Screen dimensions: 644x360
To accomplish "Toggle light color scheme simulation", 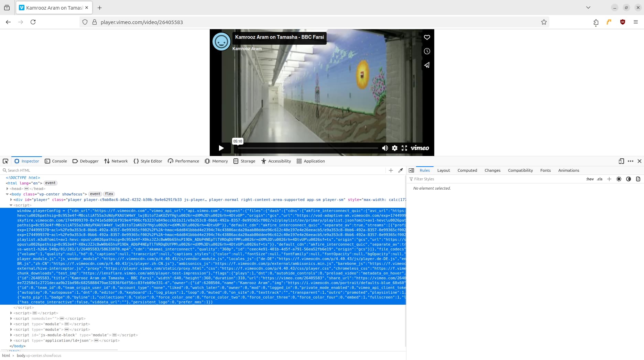I will [x=619, y=179].
